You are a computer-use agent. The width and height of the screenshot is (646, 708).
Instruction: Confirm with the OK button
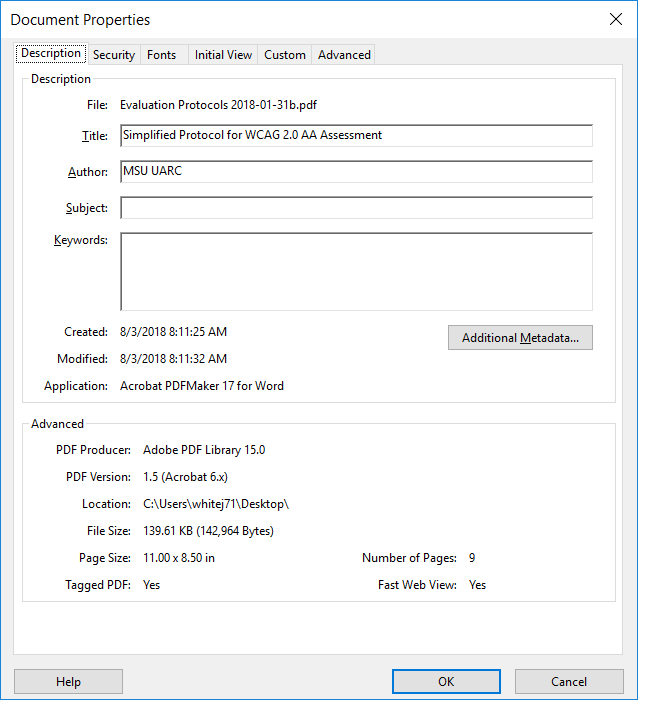tap(446, 681)
